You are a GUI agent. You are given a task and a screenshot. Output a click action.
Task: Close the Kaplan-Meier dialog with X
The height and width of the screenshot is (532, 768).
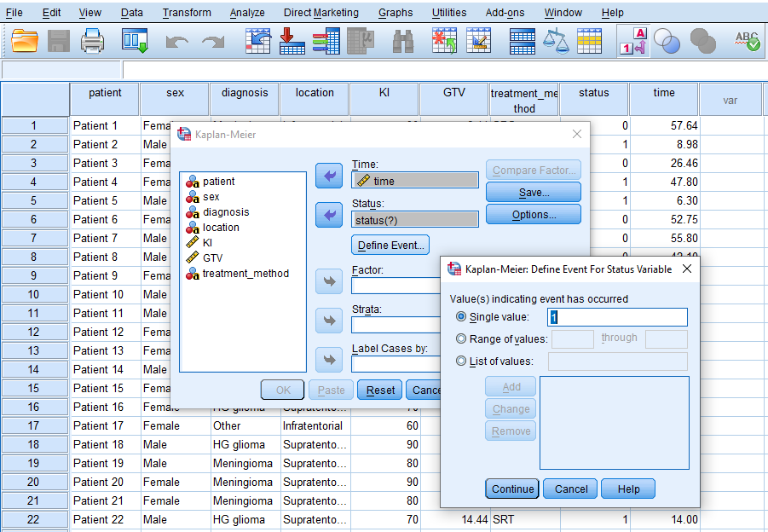[x=577, y=134]
